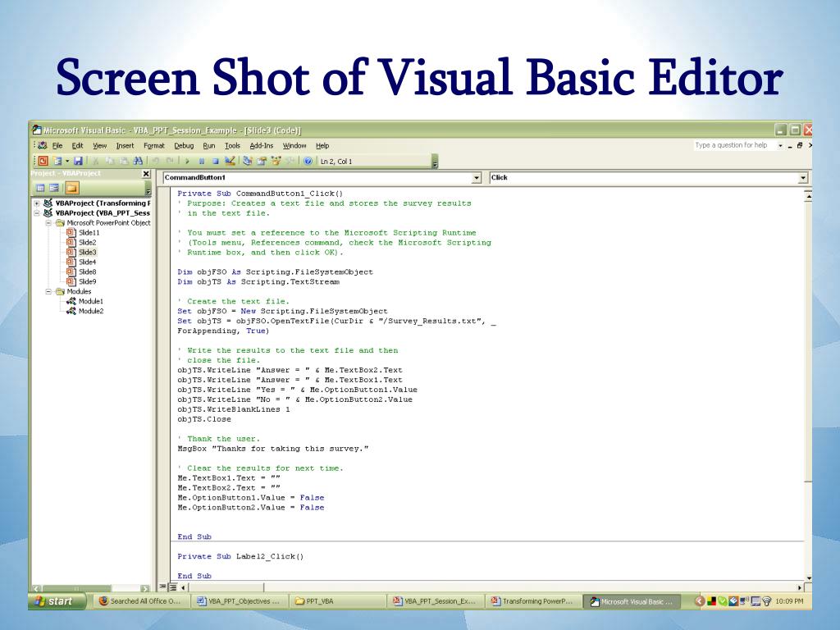Viewport: 840px width, 630px height.
Task: Open the Click procedure dropdown
Action: coord(802,178)
